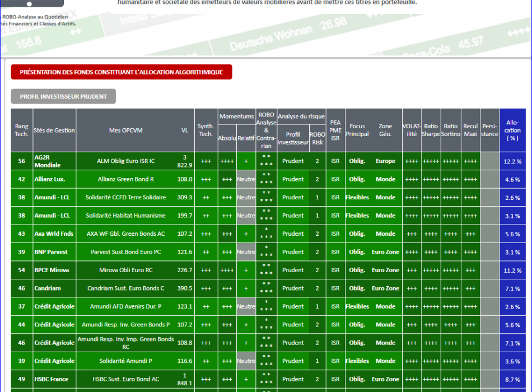Click Prudent profile in Mirova Obli Euro row

(x=293, y=270)
